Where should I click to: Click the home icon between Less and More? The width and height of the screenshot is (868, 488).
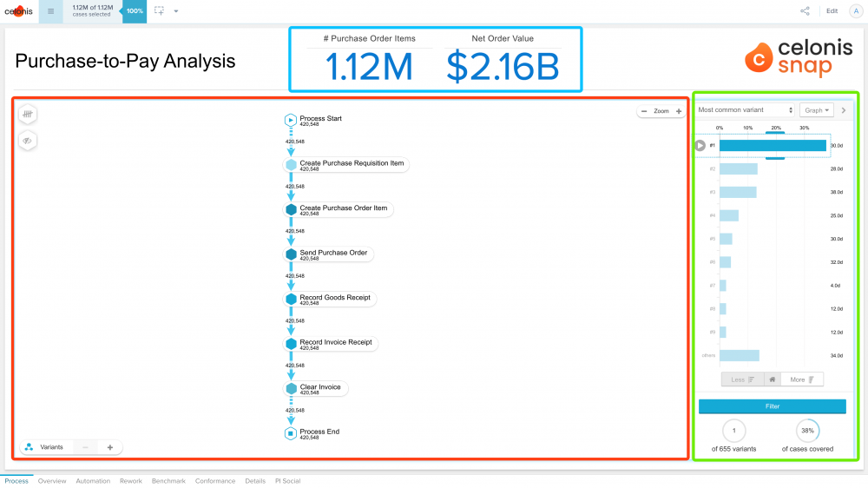tap(772, 379)
